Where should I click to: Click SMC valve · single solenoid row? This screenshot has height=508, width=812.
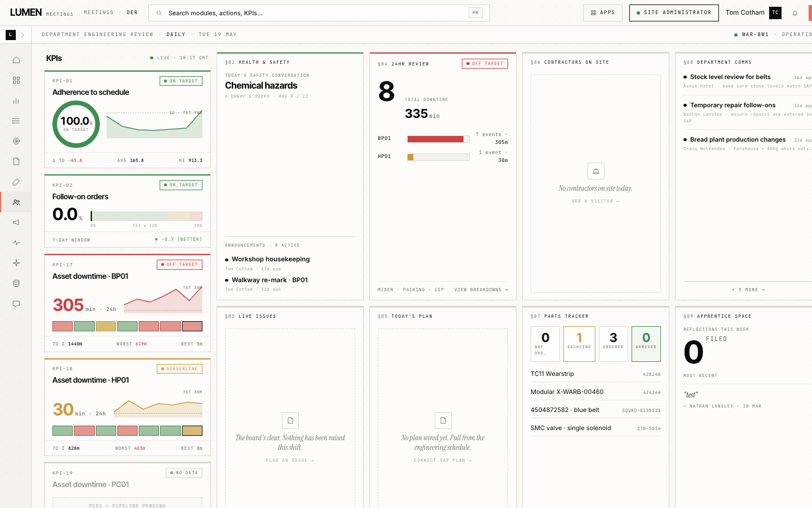tap(595, 428)
